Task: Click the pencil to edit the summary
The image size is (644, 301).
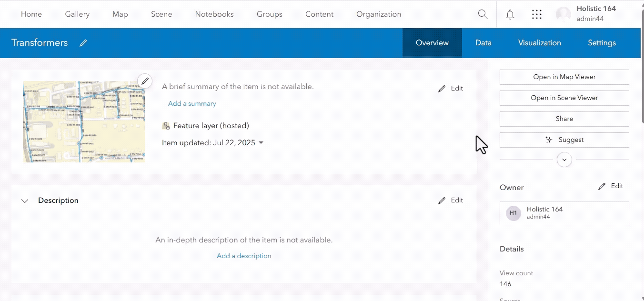Action: (x=442, y=88)
